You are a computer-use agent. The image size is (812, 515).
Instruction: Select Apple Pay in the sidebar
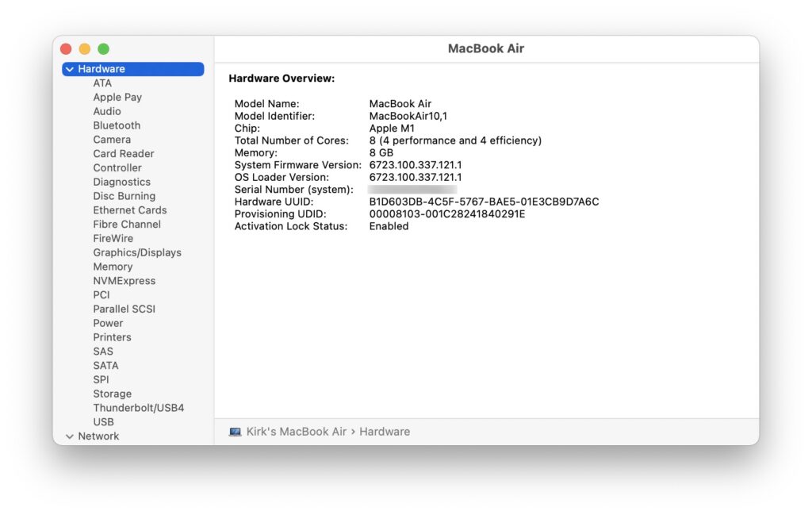(x=117, y=97)
